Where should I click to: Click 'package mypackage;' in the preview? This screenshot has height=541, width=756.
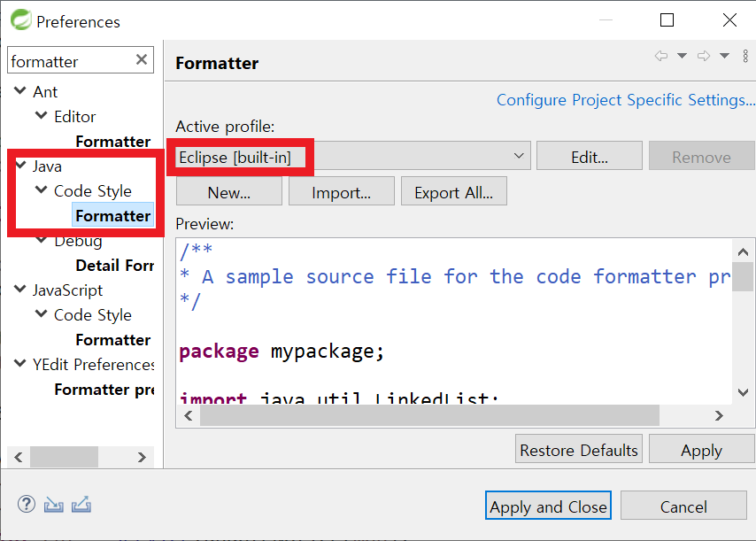coord(282,351)
